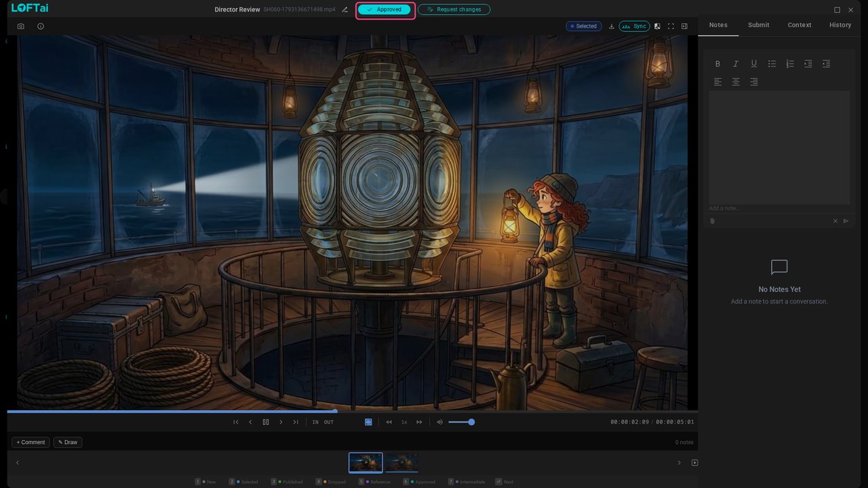Step back one frame
Screen dimensions: 868x488
pos(250,422)
